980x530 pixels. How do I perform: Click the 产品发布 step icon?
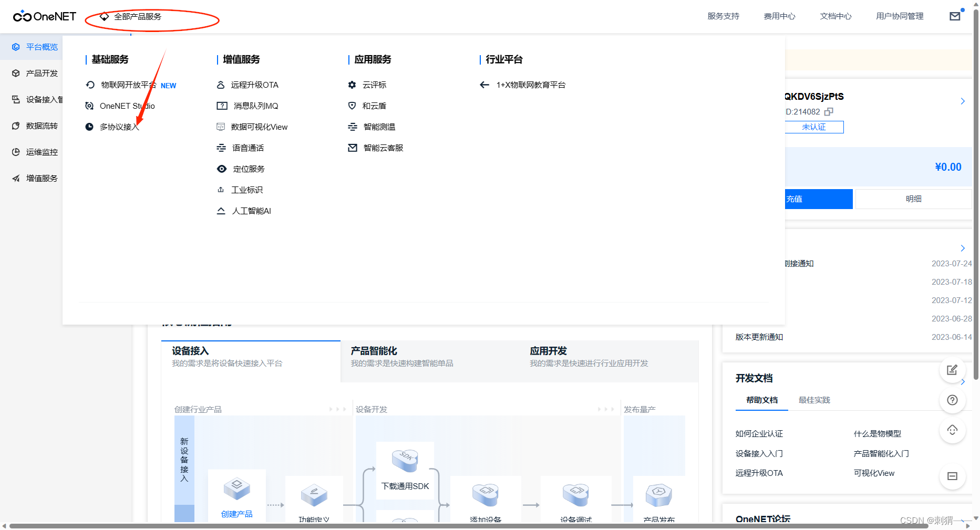(659, 494)
